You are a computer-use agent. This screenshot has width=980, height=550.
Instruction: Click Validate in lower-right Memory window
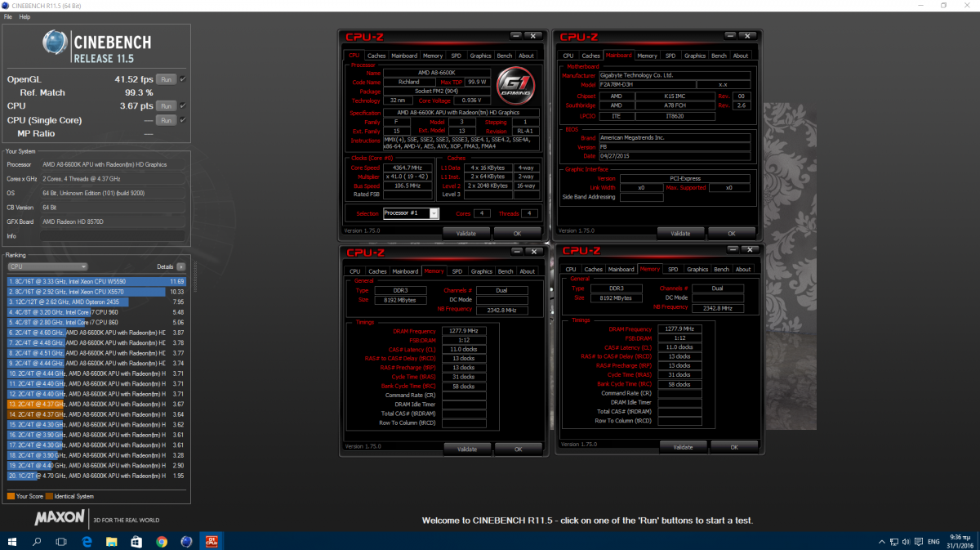[683, 447]
